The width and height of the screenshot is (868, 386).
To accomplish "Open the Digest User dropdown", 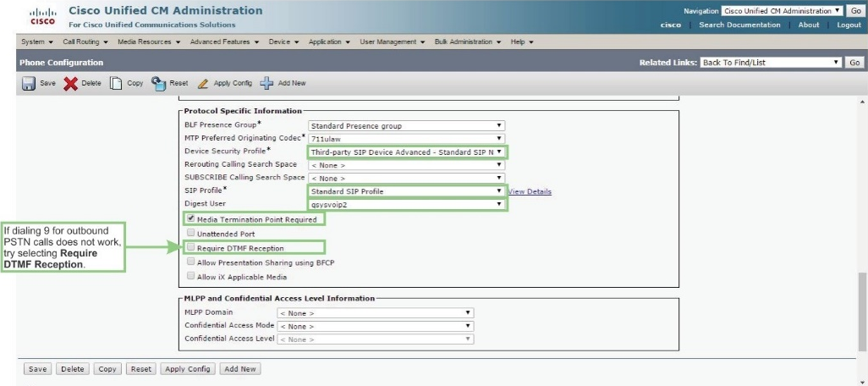I will tap(407, 205).
